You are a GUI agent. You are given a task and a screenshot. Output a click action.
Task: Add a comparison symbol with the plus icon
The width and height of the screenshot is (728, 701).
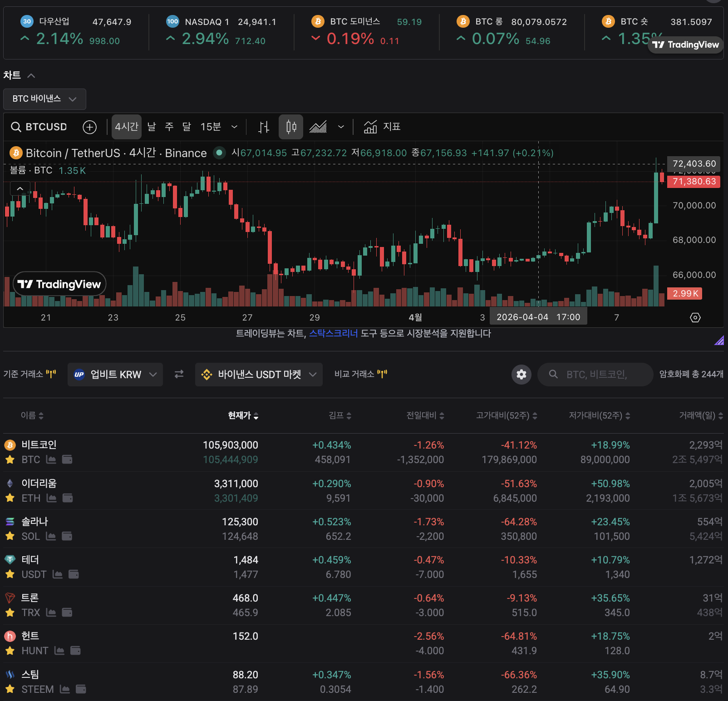coord(90,127)
